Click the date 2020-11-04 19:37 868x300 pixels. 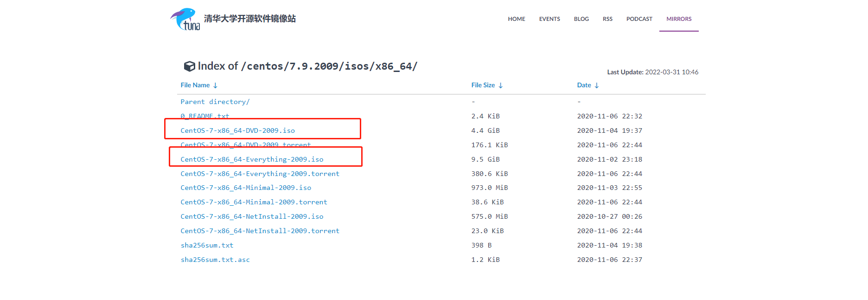tap(610, 130)
